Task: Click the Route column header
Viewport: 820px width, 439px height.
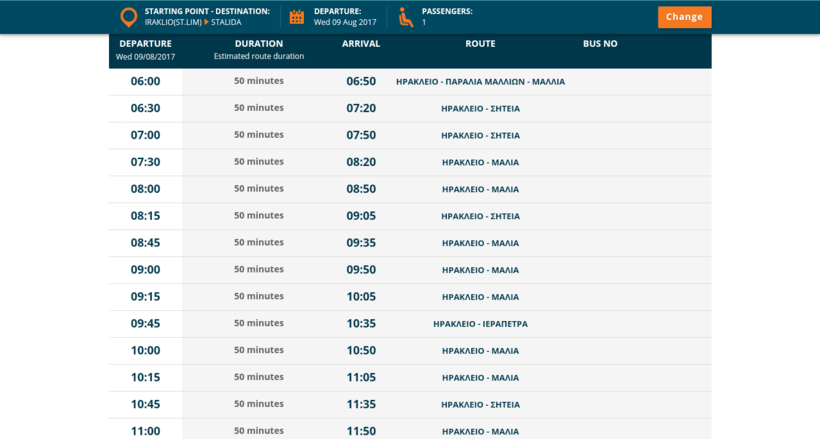Action: pos(480,44)
